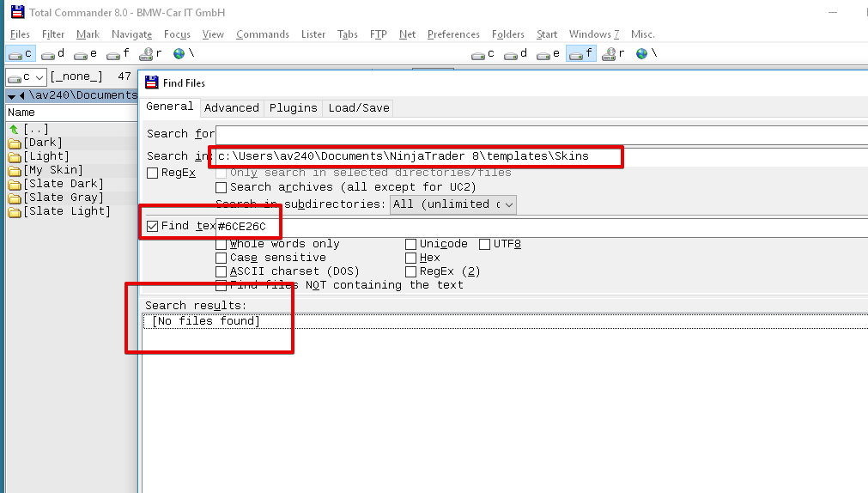Image resolution: width=868 pixels, height=493 pixels.
Task: Select the Slate Gray folder icon
Action: pos(15,198)
